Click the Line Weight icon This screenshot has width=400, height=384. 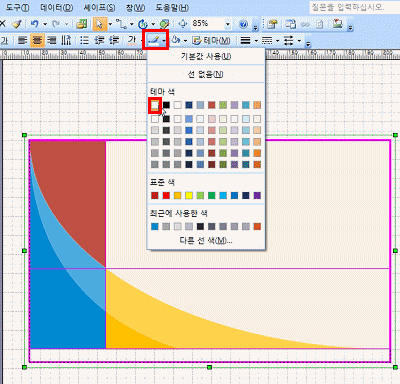[x=246, y=41]
